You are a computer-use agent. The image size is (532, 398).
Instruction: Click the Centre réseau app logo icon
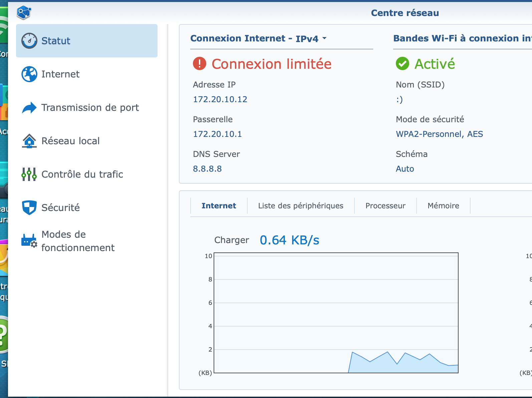click(24, 13)
